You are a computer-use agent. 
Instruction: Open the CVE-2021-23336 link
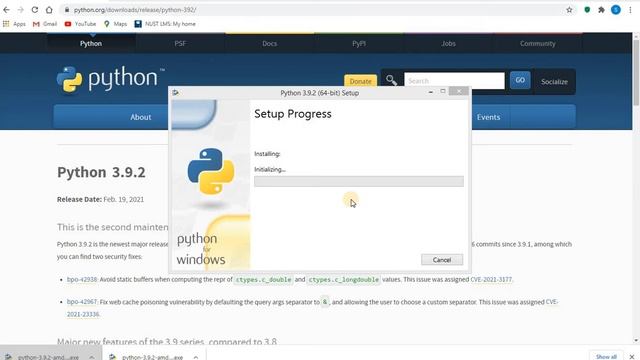tap(83, 314)
